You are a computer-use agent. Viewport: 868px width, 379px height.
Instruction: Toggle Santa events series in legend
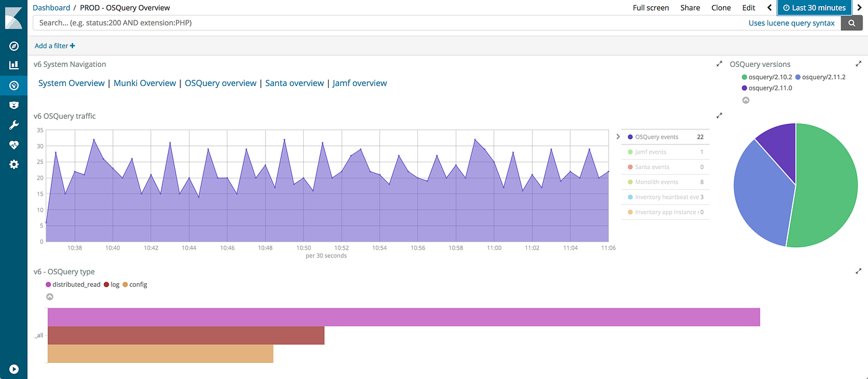pyautogui.click(x=665, y=167)
